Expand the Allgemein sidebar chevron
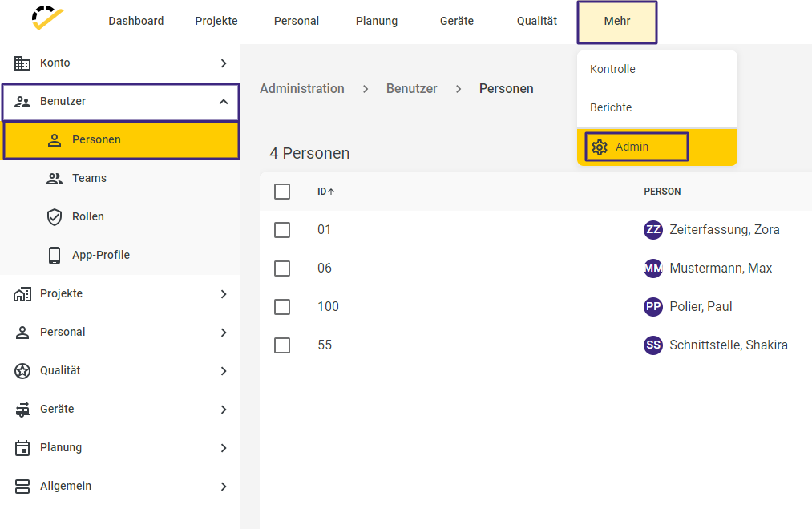Viewport: 812px width, 529px height. click(x=224, y=487)
